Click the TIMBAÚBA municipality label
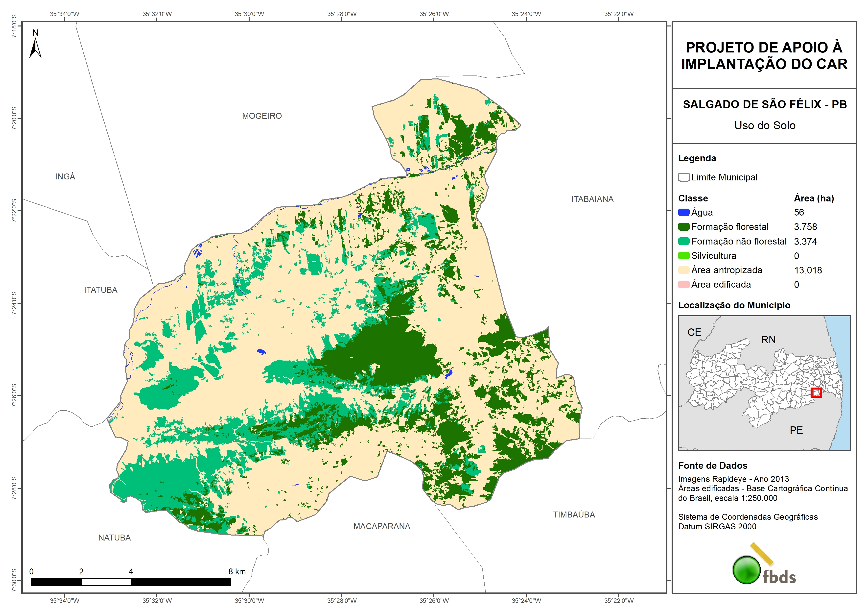 (574, 515)
